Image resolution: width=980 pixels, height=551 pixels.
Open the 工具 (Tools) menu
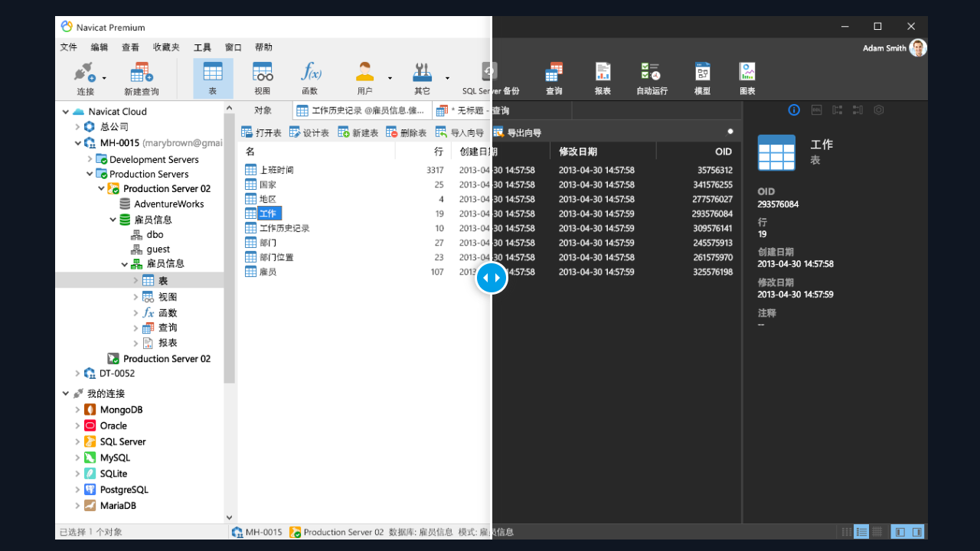tap(202, 47)
